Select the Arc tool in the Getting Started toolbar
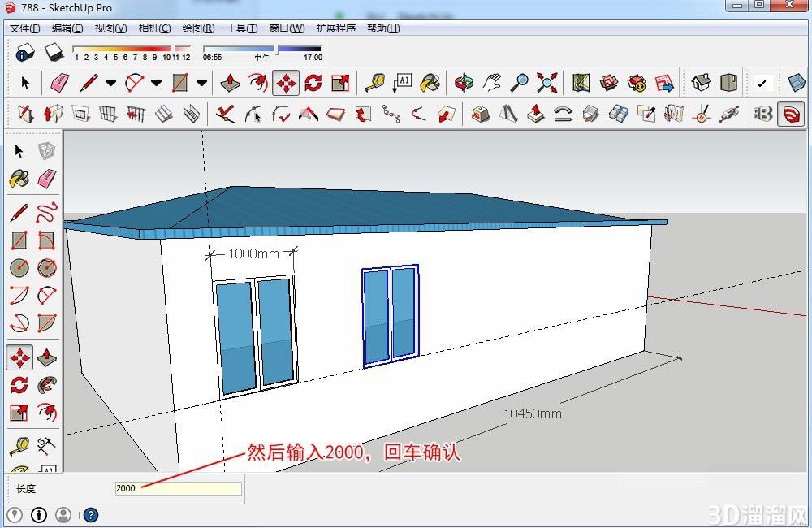Viewport: 812px width, 528px height. click(x=134, y=83)
